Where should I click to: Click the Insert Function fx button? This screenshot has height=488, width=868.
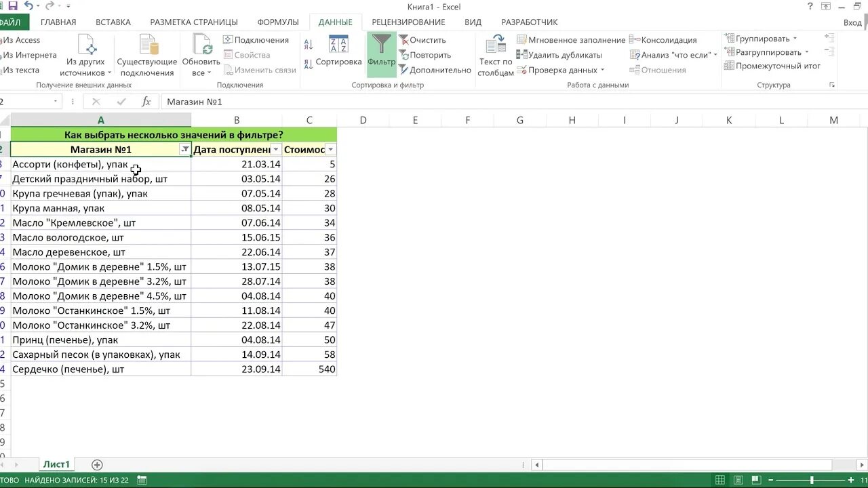[x=146, y=102]
